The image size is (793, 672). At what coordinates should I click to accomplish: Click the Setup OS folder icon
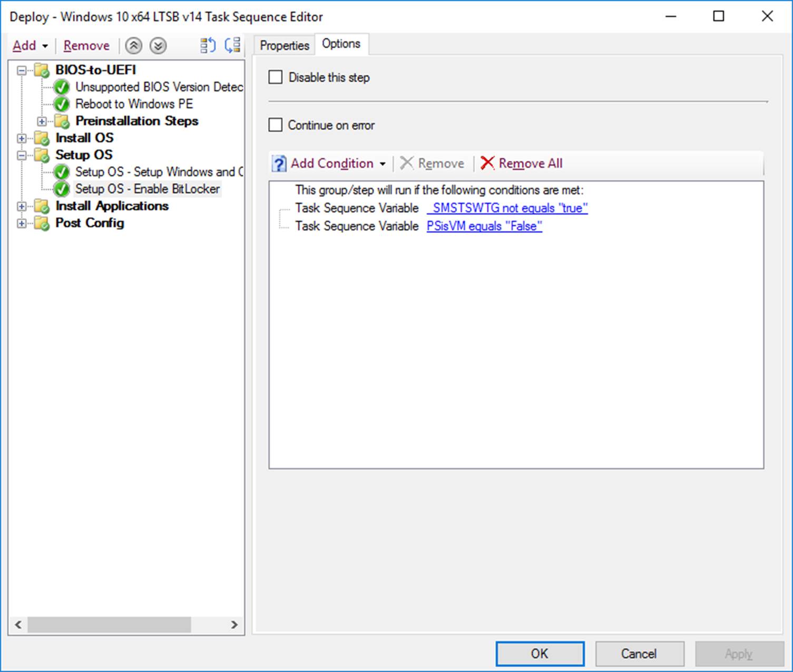coord(42,155)
